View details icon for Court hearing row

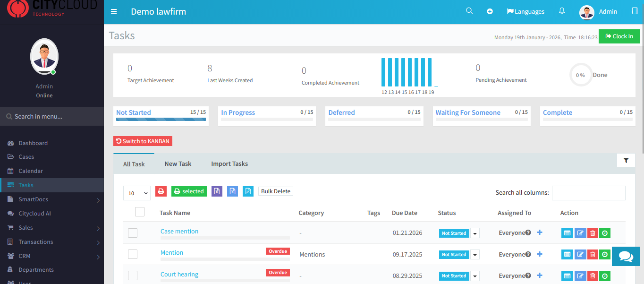[567, 275]
